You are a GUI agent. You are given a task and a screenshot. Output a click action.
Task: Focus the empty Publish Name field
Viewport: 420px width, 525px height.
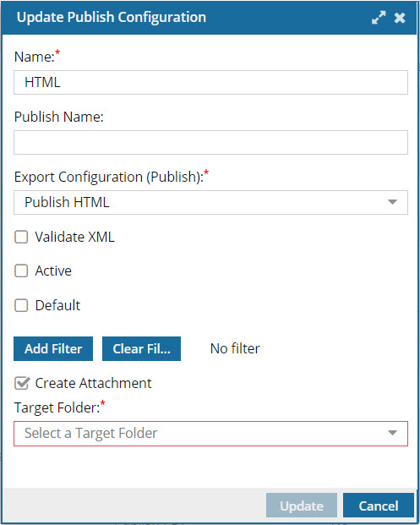pyautogui.click(x=210, y=143)
